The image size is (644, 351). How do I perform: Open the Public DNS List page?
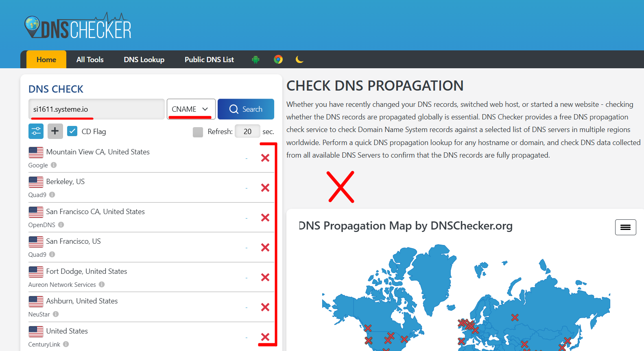click(x=209, y=59)
